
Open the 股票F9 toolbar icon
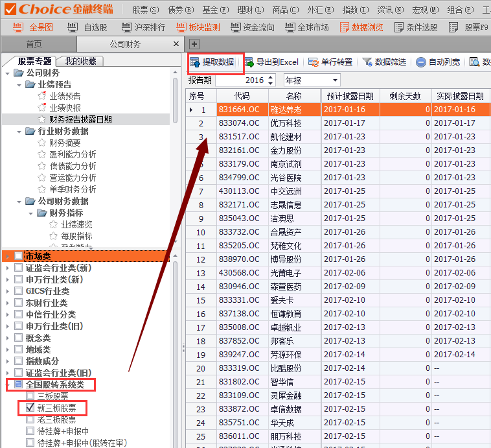[x=453, y=28]
